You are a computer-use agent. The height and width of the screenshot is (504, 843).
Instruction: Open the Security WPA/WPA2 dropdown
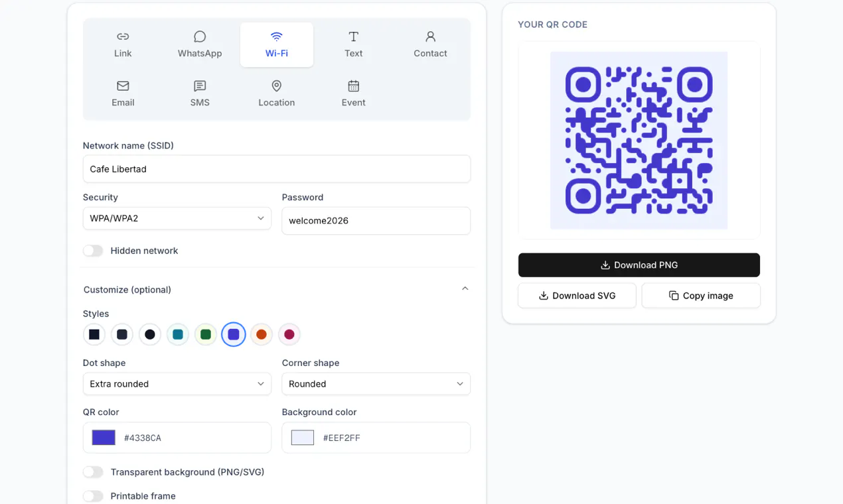[x=177, y=218]
